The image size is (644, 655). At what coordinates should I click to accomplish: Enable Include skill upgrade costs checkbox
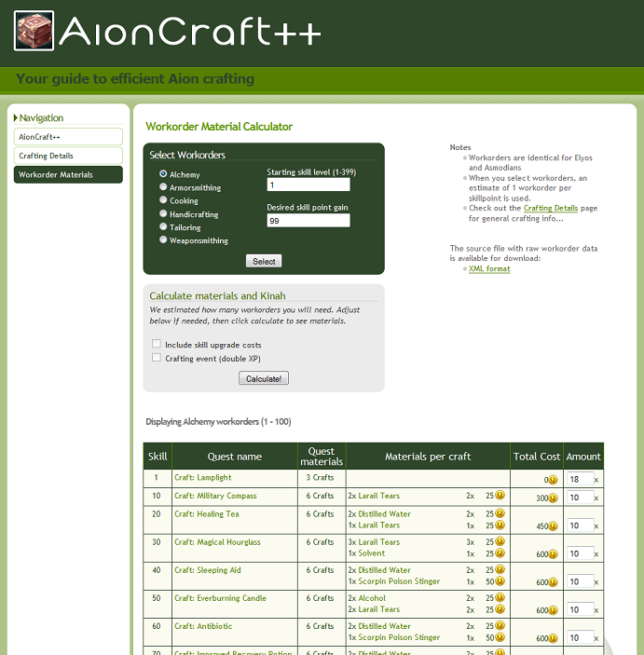[x=157, y=344]
